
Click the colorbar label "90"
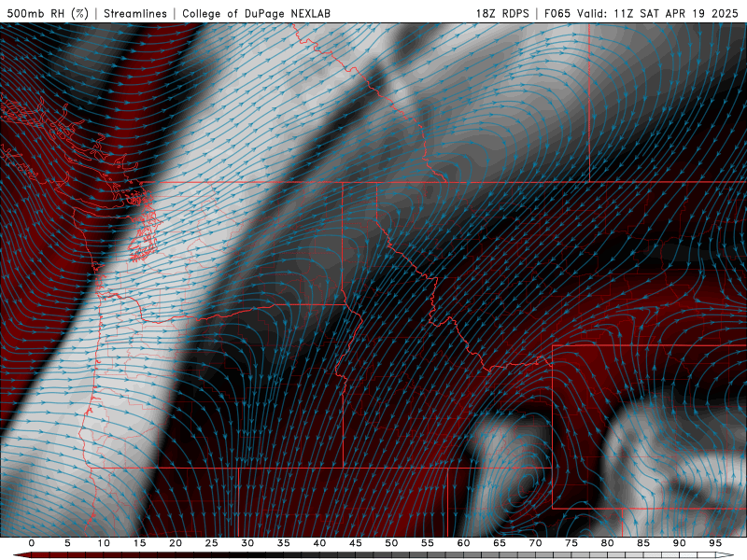point(680,543)
